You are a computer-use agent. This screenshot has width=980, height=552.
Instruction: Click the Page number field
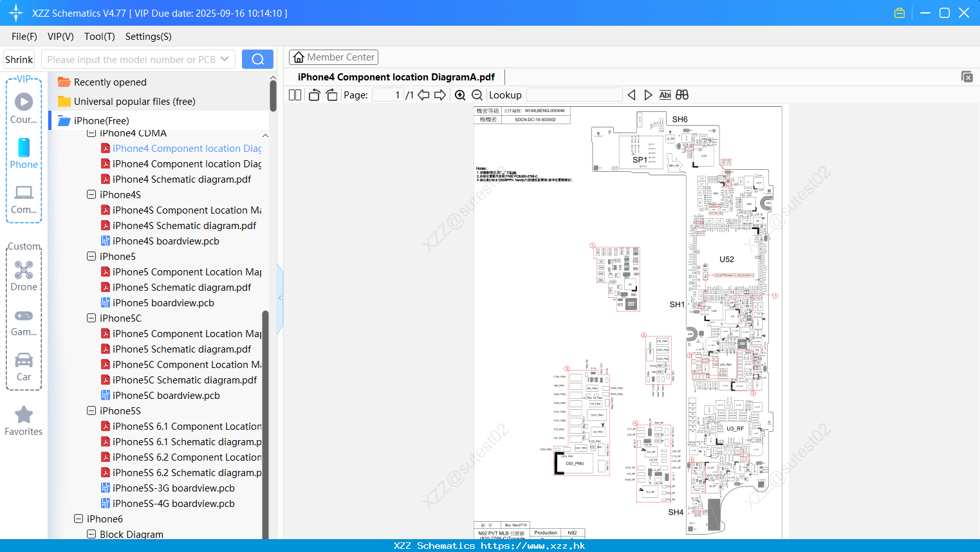[387, 95]
